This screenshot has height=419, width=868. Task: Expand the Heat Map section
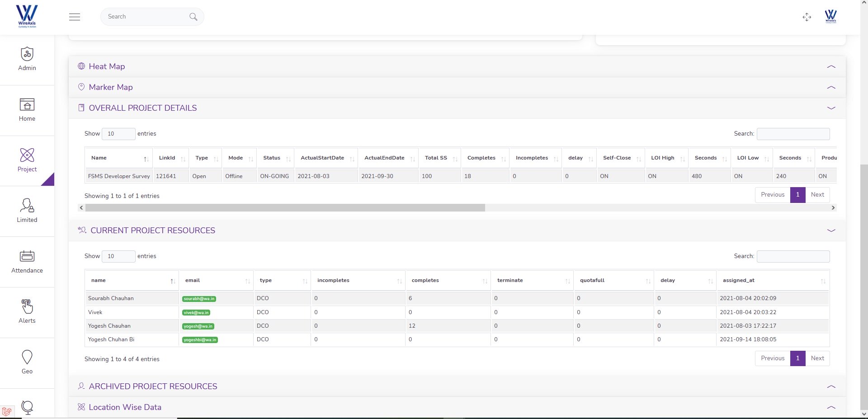[831, 66]
